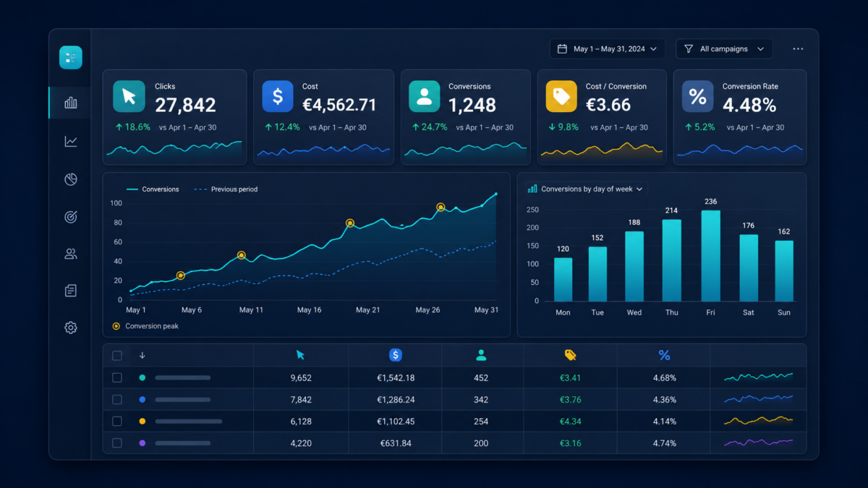Click the app logo at sidebar top
Screen dimensions: 868x488
pos(70,58)
